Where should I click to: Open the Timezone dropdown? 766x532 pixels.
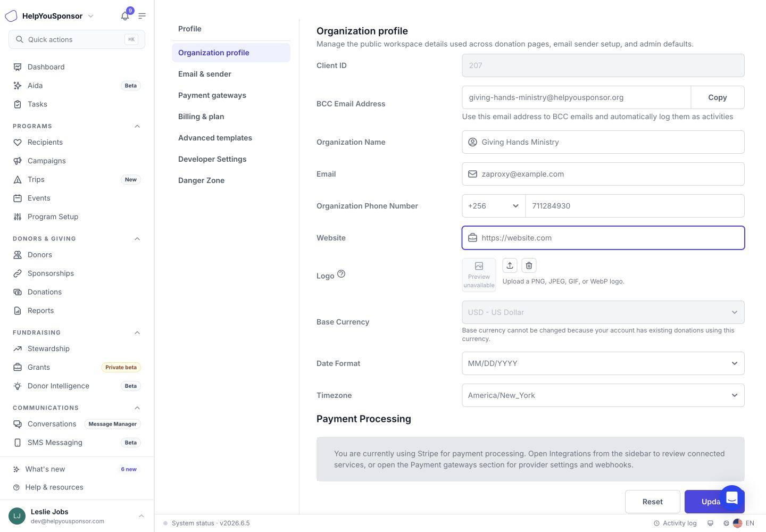pyautogui.click(x=603, y=395)
